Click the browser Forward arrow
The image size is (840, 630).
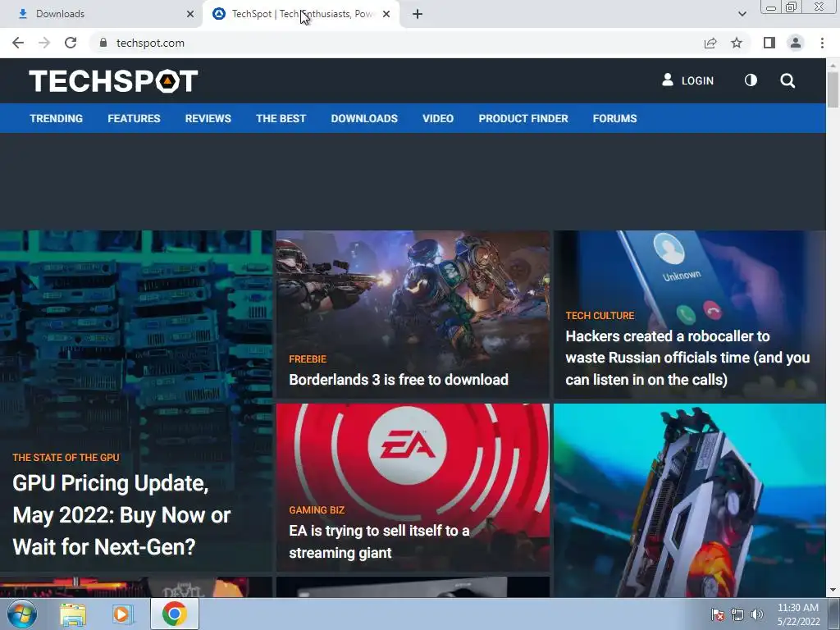[x=44, y=43]
